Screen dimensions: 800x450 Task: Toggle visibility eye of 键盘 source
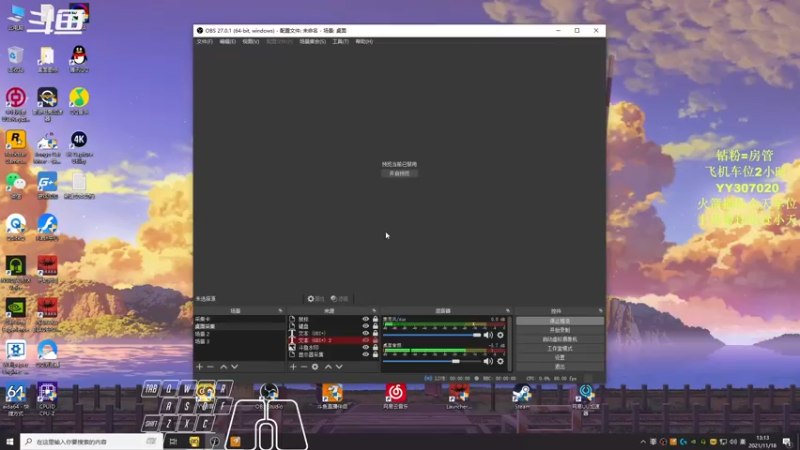click(x=365, y=326)
